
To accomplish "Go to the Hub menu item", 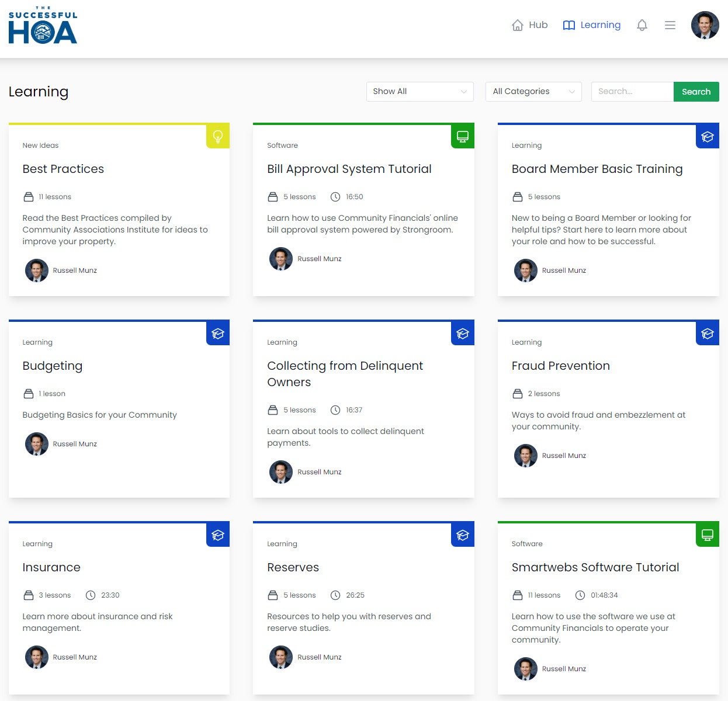I will 530,25.
